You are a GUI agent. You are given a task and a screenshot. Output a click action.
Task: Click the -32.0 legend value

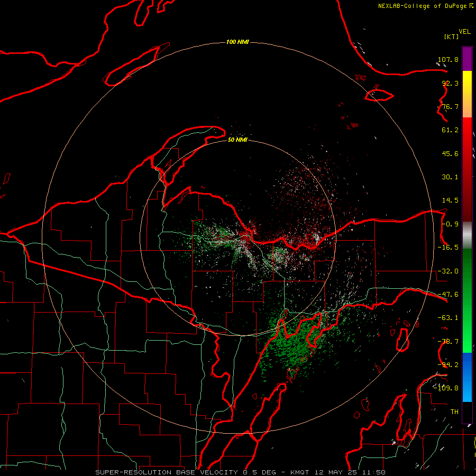448,271
